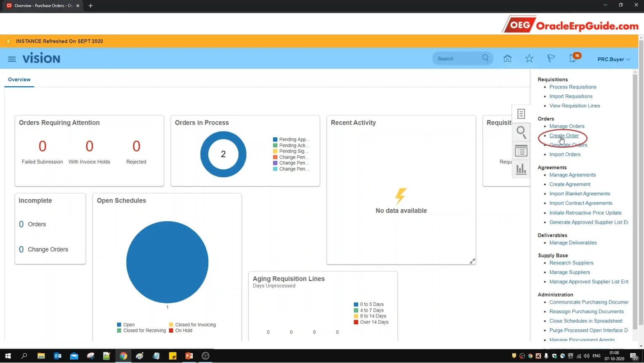Open PowerPoint from the taskbar
Image resolution: width=644 pixels, height=363 pixels.
tap(189, 356)
